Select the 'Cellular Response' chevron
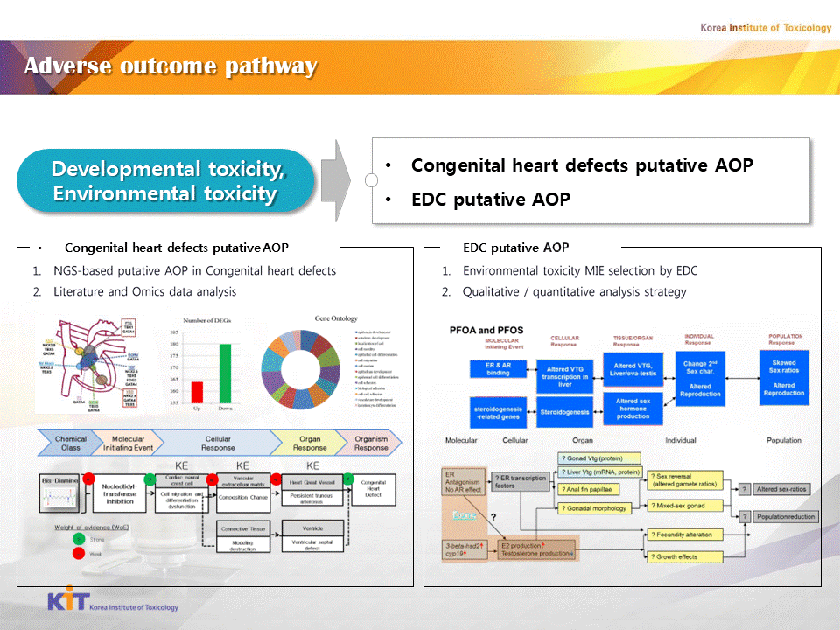The width and height of the screenshot is (840, 630). pyautogui.click(x=218, y=443)
